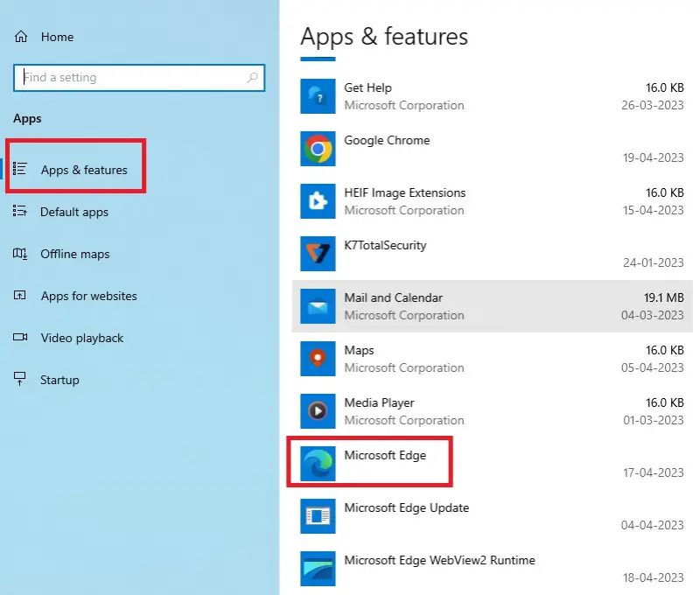Image resolution: width=700 pixels, height=595 pixels.
Task: Click the Microsoft Edge Update icon
Action: pos(317,516)
